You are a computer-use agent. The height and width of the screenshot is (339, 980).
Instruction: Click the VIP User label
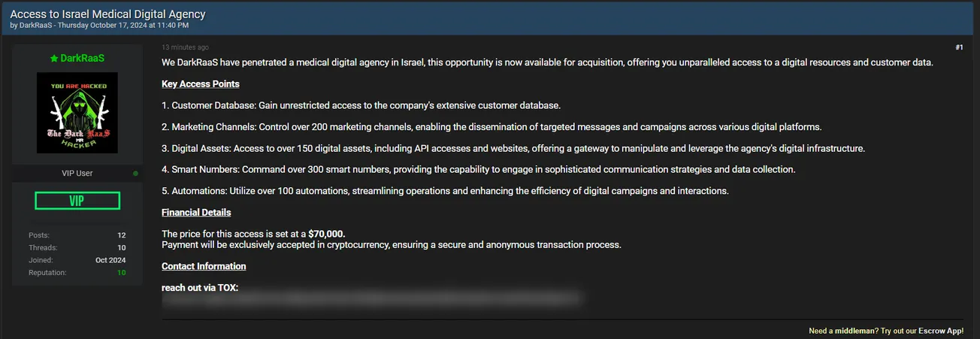click(x=77, y=174)
